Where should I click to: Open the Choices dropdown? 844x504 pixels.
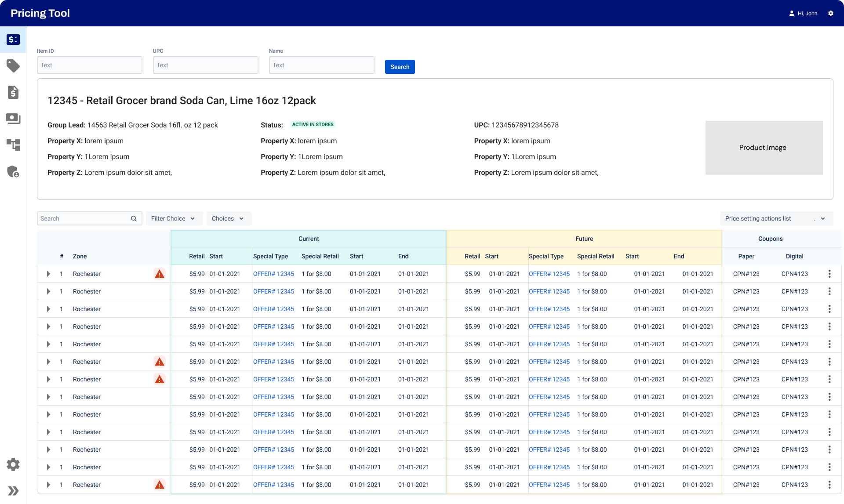coord(229,218)
